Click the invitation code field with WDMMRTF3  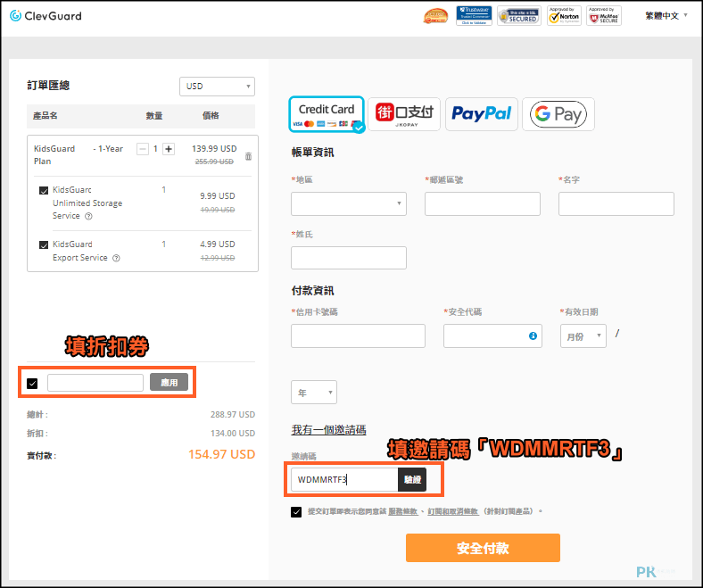(344, 479)
